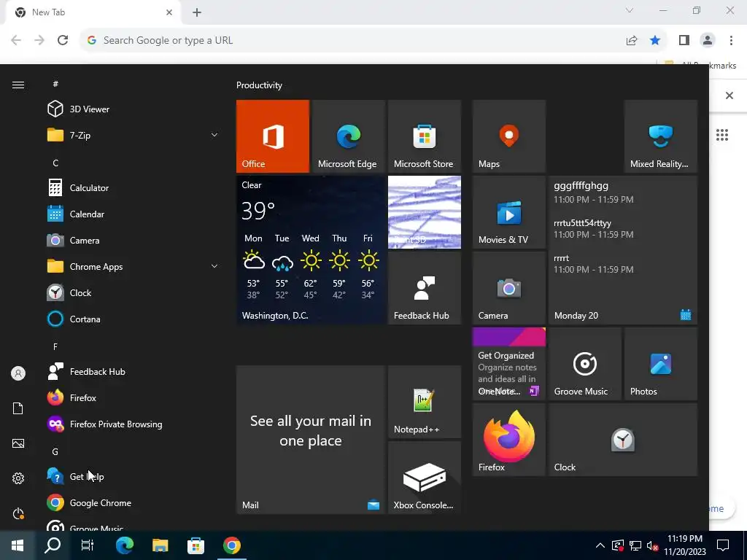Expand the Start menu hamburger button
This screenshot has height=560, width=747.
18,85
